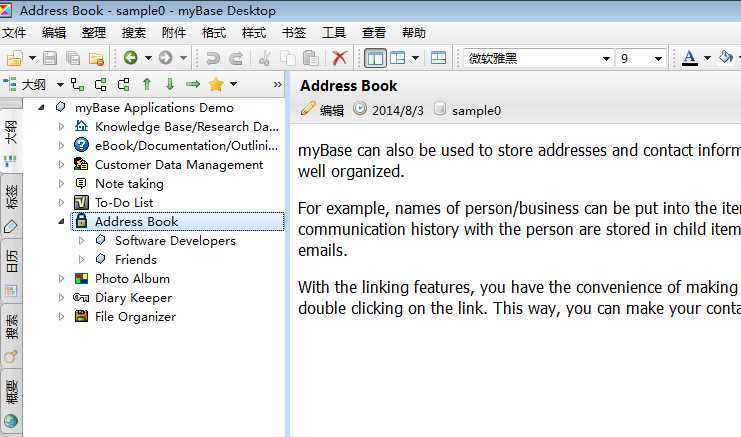This screenshot has height=437, width=741.
Task: Switch to the 大纲 vertical side tab
Action: pos(11,141)
